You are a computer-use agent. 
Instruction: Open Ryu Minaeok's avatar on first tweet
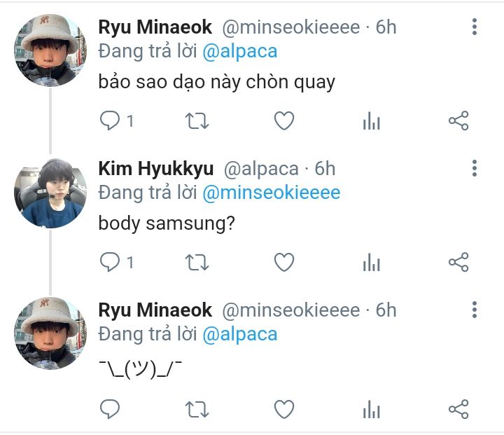[50, 51]
